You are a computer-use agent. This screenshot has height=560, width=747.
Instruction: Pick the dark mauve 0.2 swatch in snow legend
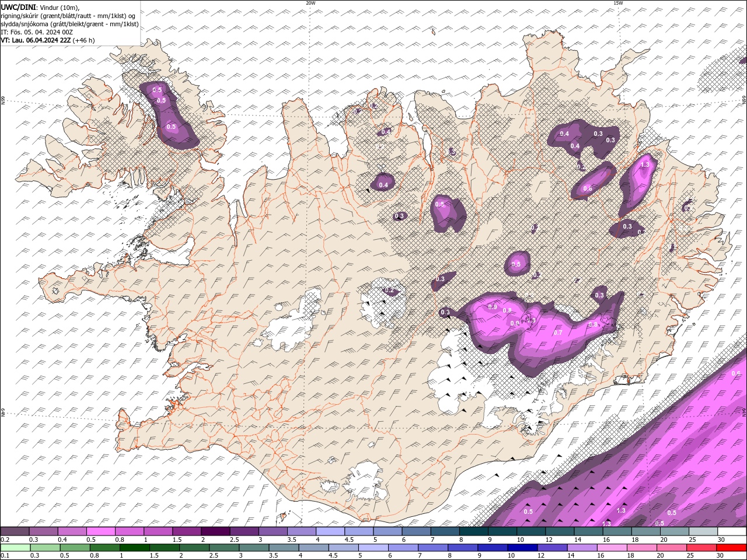15,531
